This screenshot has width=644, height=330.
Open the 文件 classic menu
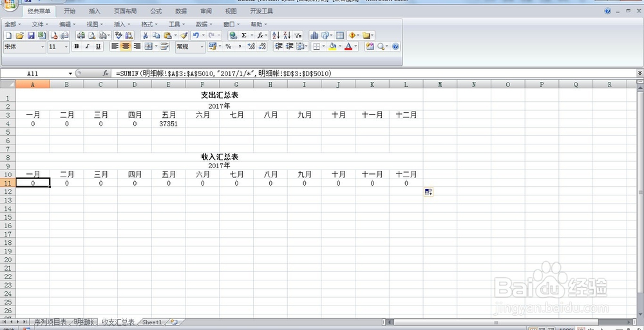40,24
